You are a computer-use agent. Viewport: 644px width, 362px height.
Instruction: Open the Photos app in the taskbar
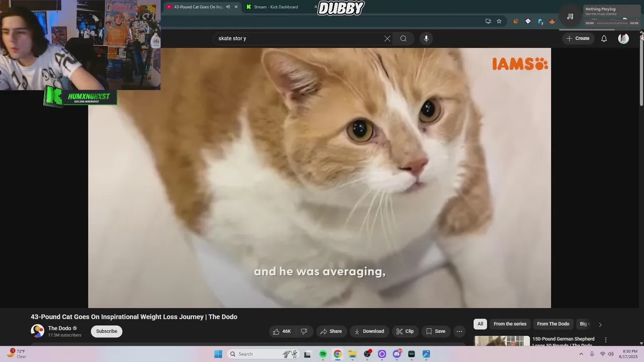pos(426,354)
